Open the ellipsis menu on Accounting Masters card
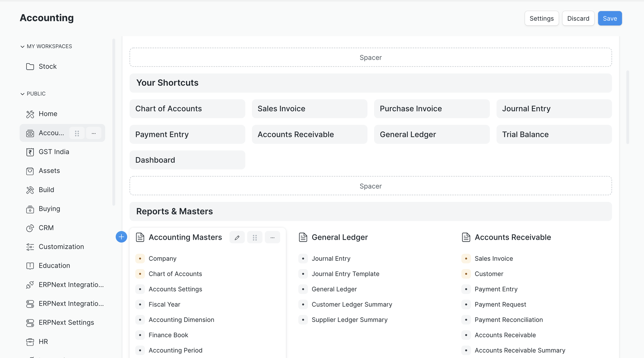 [x=273, y=238]
